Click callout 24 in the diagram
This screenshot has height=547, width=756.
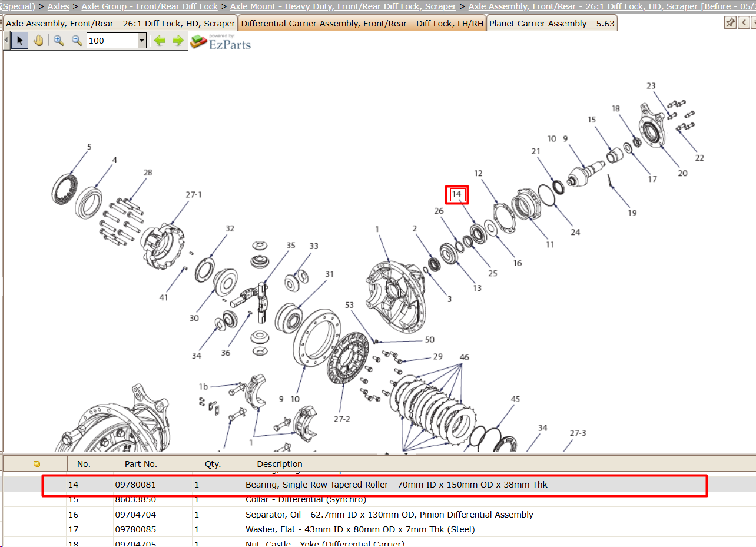pos(575,232)
